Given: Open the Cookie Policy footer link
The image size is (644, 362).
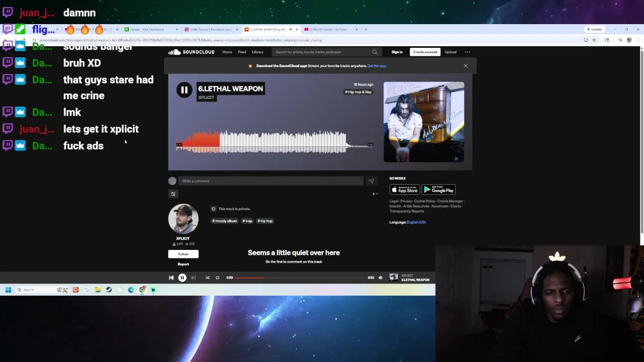Looking at the screenshot, I should coord(424,201).
